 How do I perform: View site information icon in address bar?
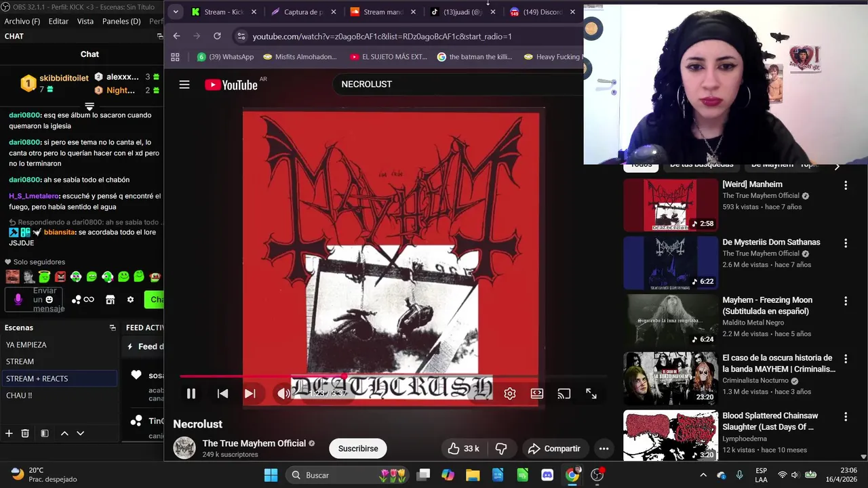pos(241,36)
